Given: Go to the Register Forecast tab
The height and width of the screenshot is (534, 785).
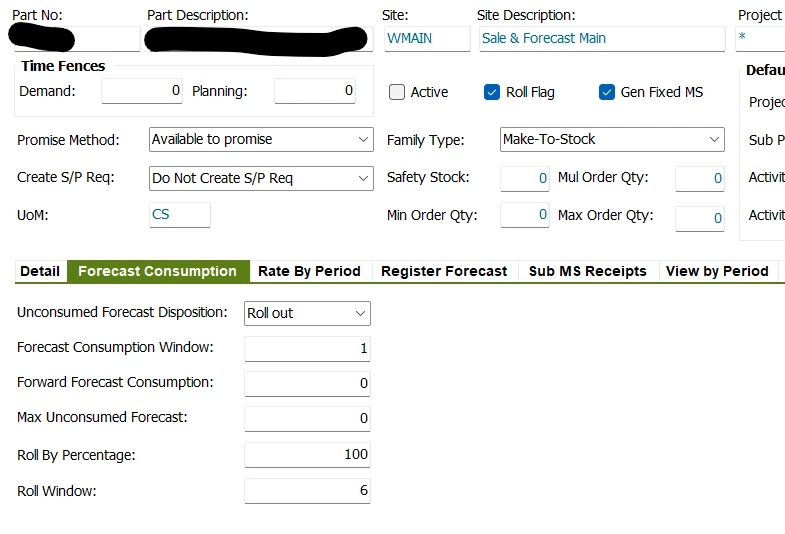Looking at the screenshot, I should (x=444, y=271).
